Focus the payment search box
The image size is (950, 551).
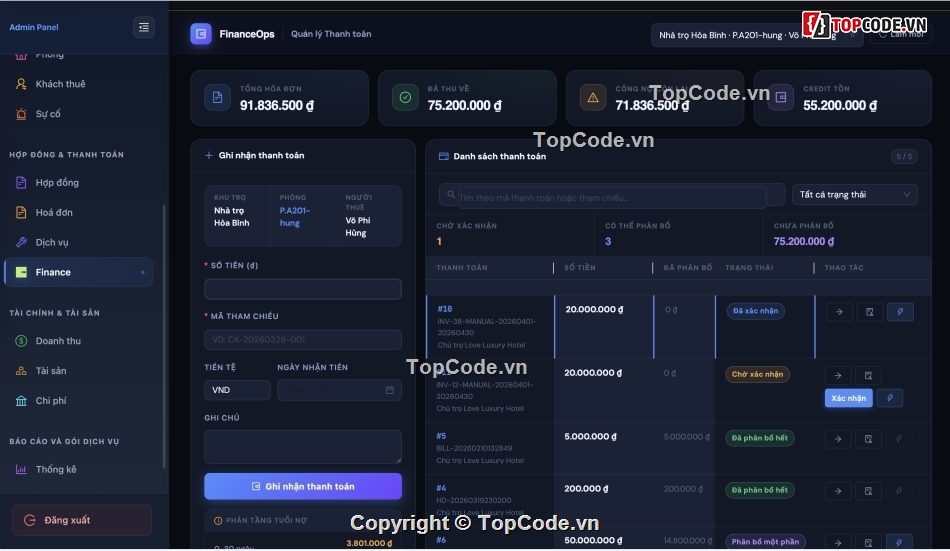point(612,195)
